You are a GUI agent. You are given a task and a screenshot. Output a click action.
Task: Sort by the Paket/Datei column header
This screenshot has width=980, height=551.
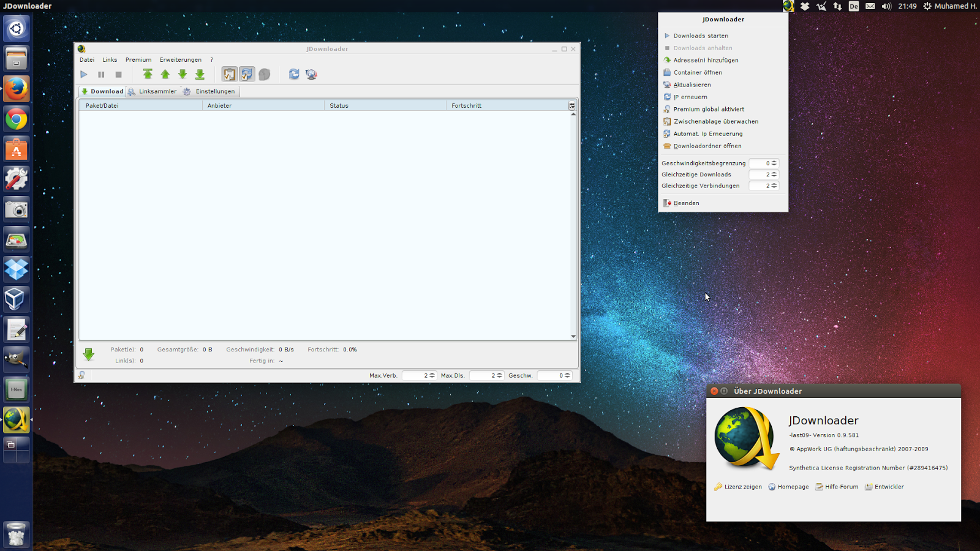click(141, 106)
